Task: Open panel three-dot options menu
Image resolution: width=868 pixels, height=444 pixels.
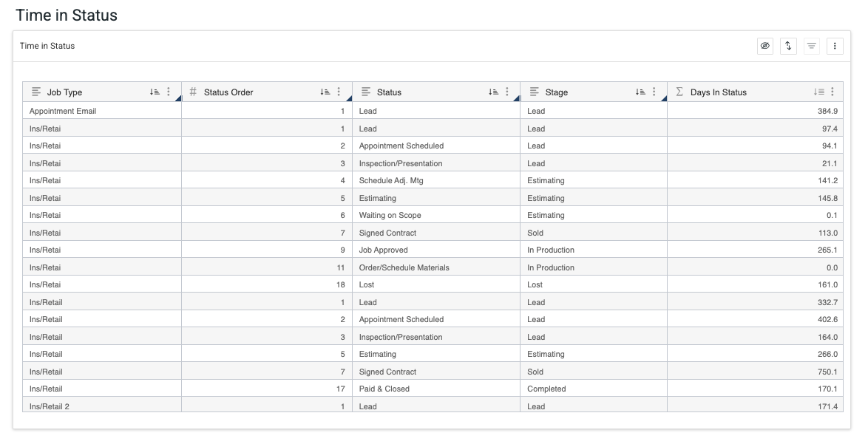Action: (x=835, y=46)
